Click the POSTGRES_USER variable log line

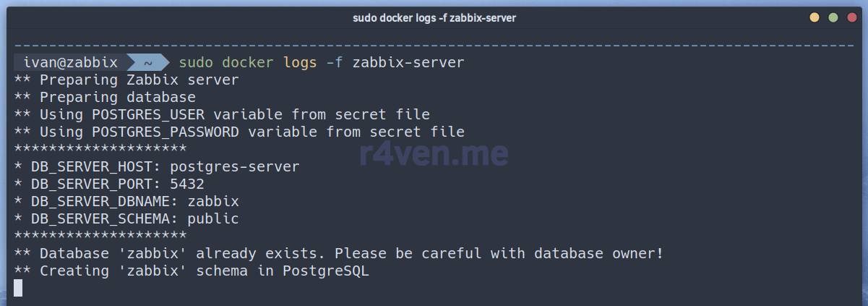coord(222,115)
